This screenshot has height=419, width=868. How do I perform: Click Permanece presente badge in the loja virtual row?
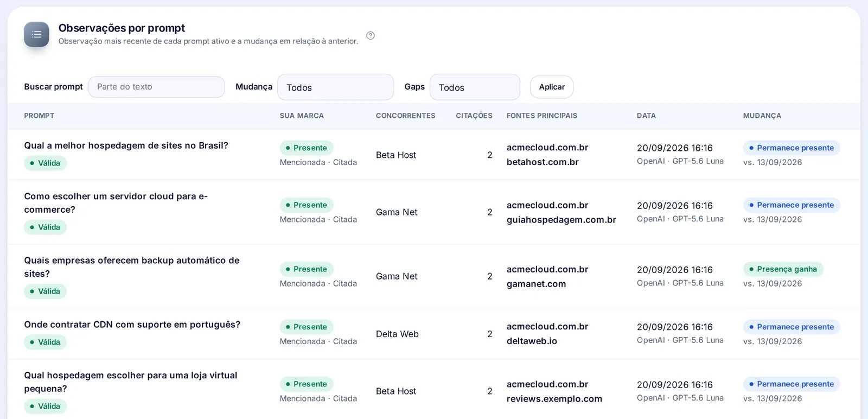(792, 384)
